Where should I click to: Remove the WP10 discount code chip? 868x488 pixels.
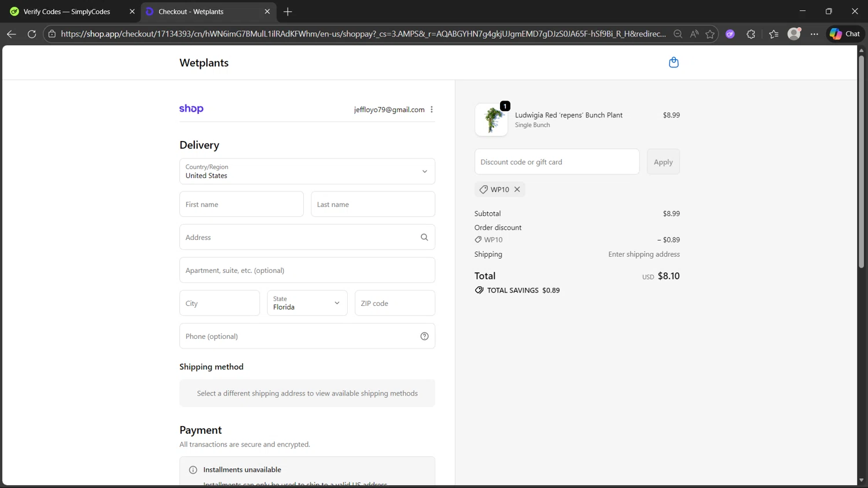517,189
